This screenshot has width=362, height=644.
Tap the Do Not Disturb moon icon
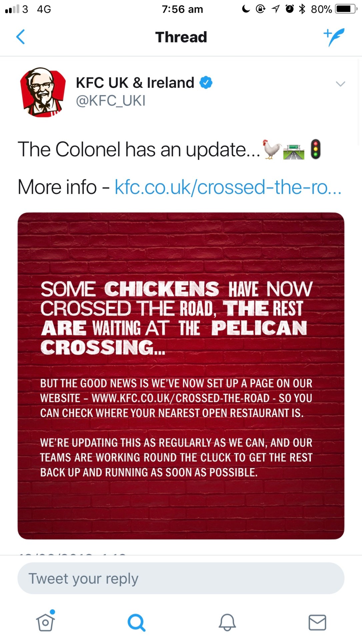coord(246,9)
